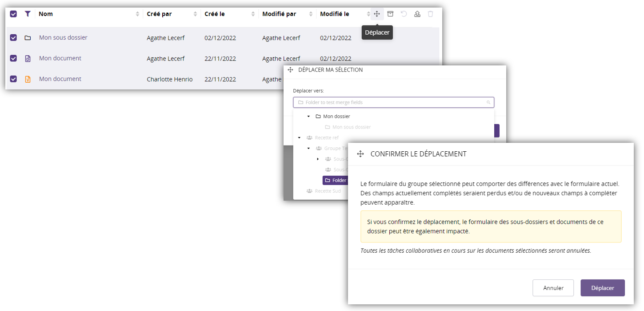
Task: Uncheck the checkbox for Charlotte Henrio's document
Action: click(13, 79)
